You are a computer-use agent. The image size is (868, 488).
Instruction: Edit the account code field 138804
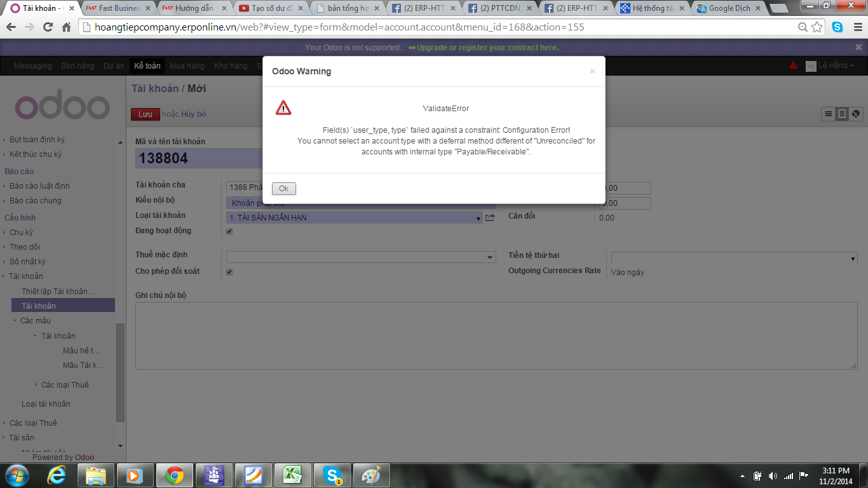coord(199,158)
